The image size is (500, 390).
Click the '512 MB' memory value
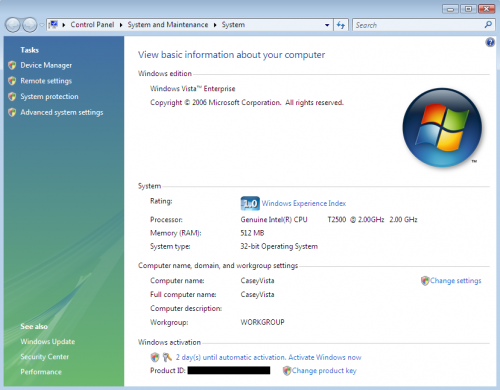pos(252,233)
